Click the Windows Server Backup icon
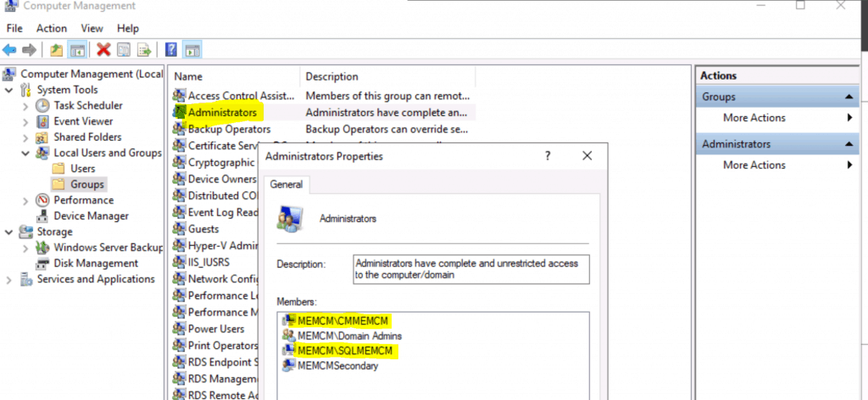The height and width of the screenshot is (400, 868). 42,247
